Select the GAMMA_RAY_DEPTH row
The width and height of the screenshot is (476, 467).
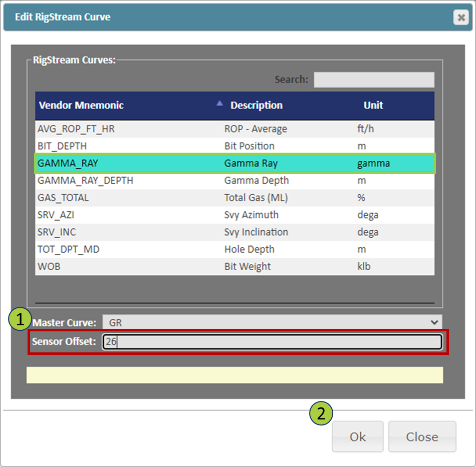pos(234,181)
